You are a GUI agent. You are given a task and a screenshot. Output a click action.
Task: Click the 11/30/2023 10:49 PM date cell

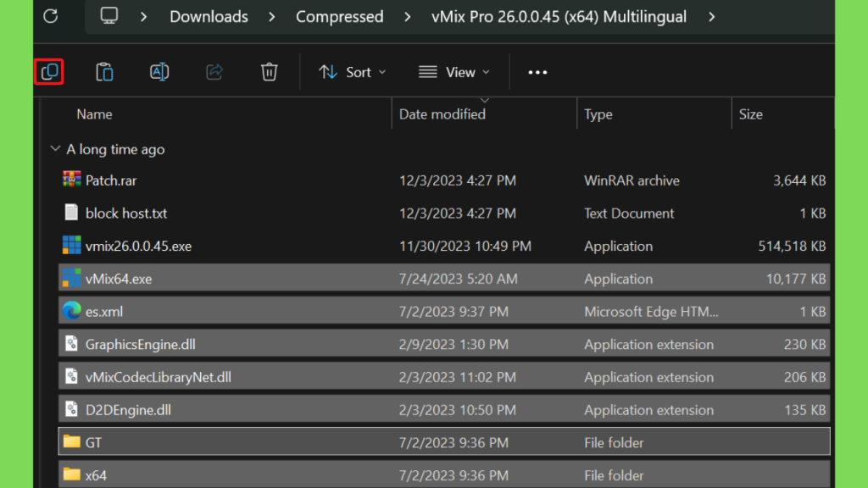pyautogui.click(x=465, y=246)
